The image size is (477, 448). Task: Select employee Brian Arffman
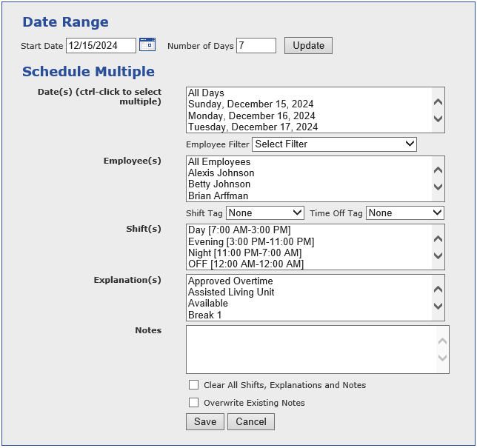tap(309, 196)
